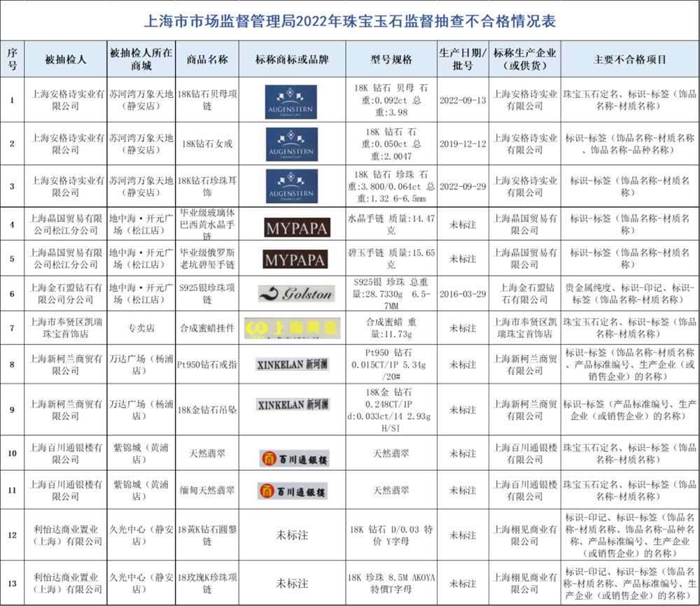The image size is (700, 606).
Task: Click the MYPAPA logo in row 4
Action: tap(297, 227)
